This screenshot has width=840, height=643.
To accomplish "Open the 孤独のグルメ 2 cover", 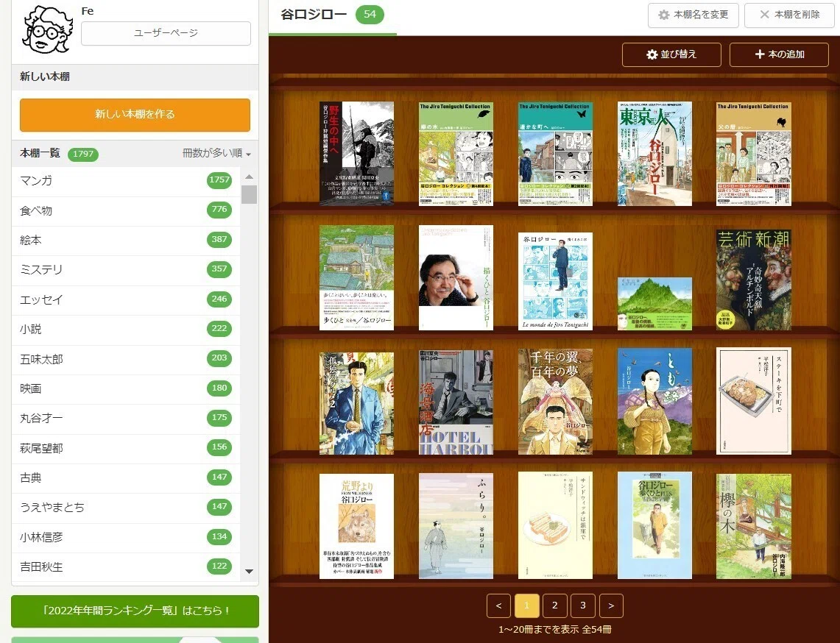I will [x=357, y=403].
